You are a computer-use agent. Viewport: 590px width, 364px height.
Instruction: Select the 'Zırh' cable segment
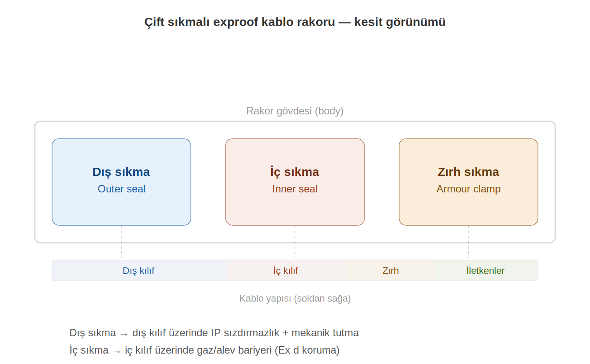[390, 271]
